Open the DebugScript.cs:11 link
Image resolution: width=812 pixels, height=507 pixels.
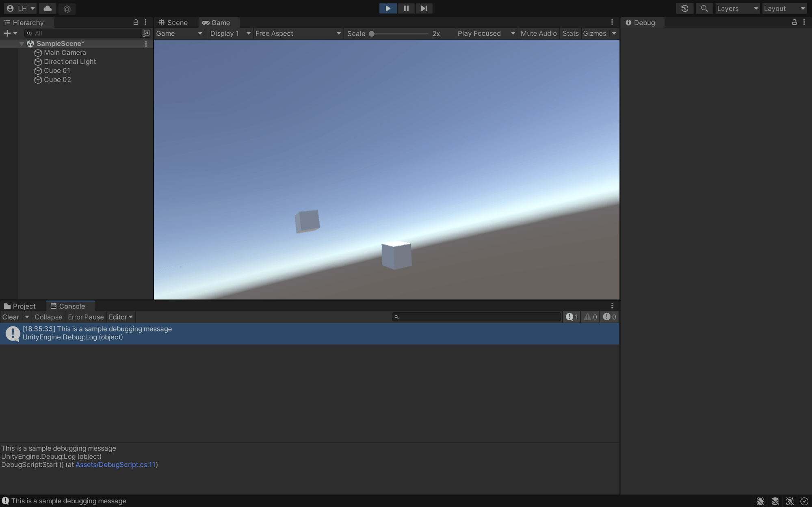116,464
